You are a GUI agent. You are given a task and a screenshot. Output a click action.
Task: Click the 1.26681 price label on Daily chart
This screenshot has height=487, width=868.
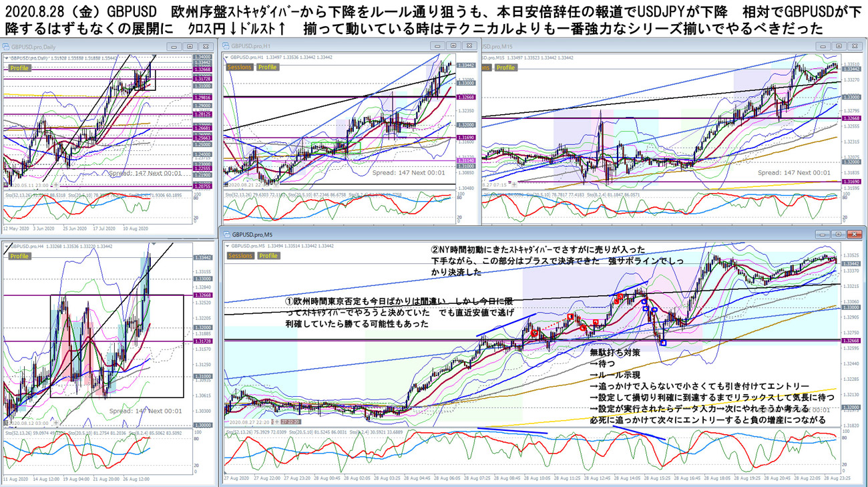[203, 128]
